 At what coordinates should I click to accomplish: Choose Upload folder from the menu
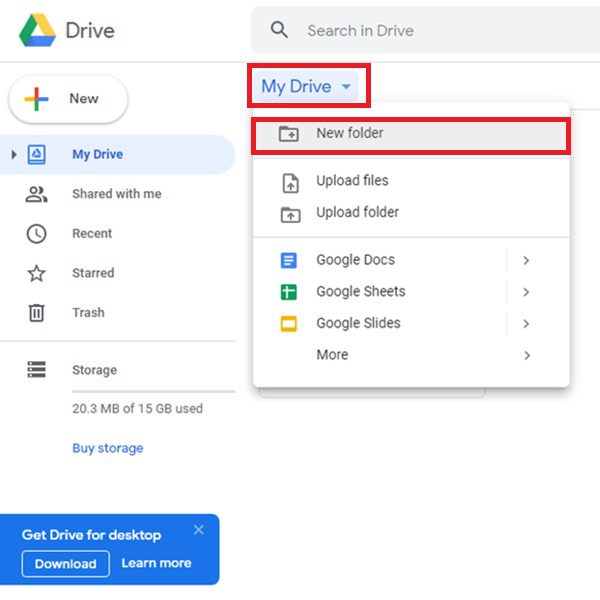(x=411, y=213)
